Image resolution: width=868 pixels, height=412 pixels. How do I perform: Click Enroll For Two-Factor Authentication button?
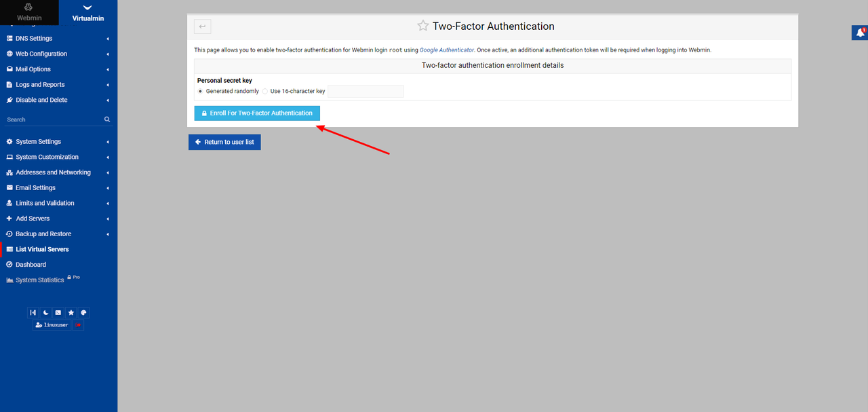(x=257, y=113)
